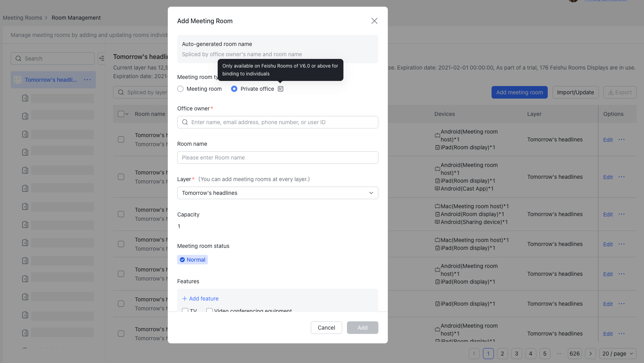Click the search icon in Office owner field
Screen dimensions: 644x363
tap(185, 122)
